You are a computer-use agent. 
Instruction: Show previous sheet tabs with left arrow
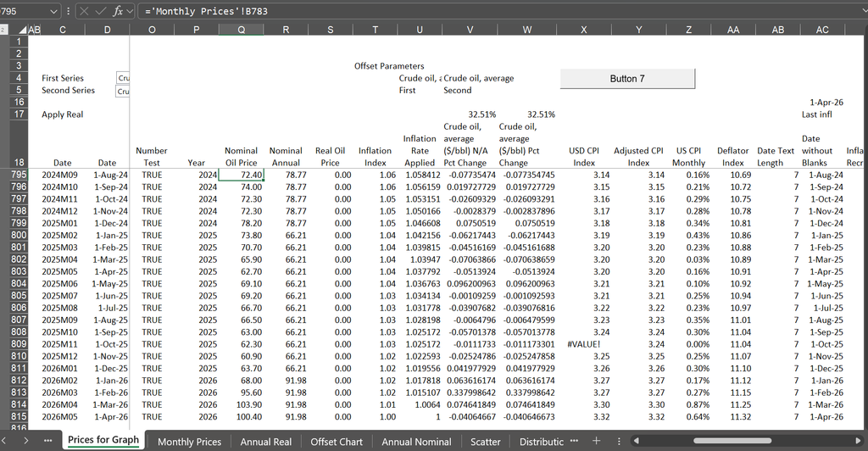point(4,441)
